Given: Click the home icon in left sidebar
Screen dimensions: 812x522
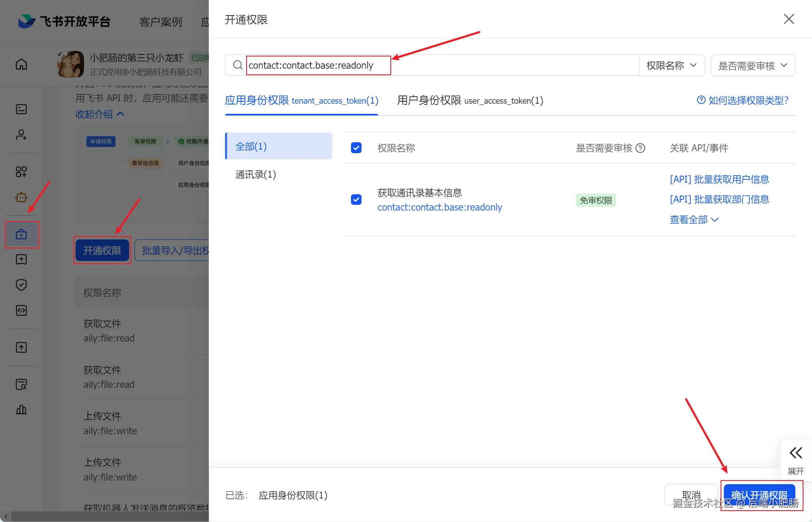Looking at the screenshot, I should 21,64.
